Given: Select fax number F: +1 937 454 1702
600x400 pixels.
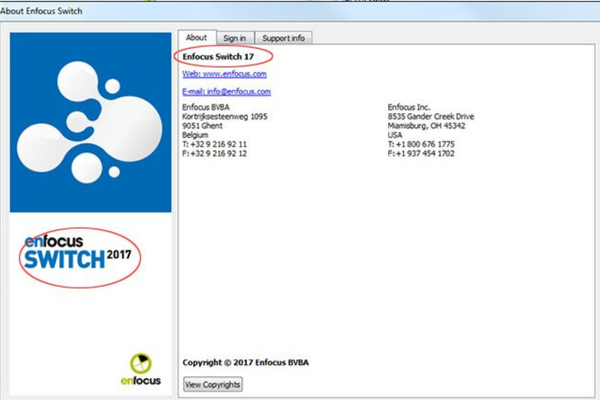Looking at the screenshot, I should [421, 153].
